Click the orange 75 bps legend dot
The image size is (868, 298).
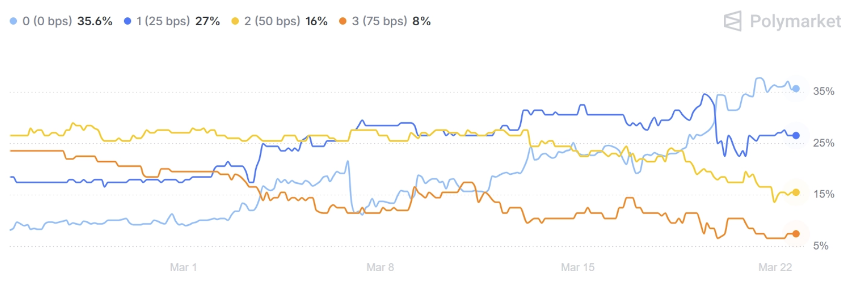pos(343,21)
